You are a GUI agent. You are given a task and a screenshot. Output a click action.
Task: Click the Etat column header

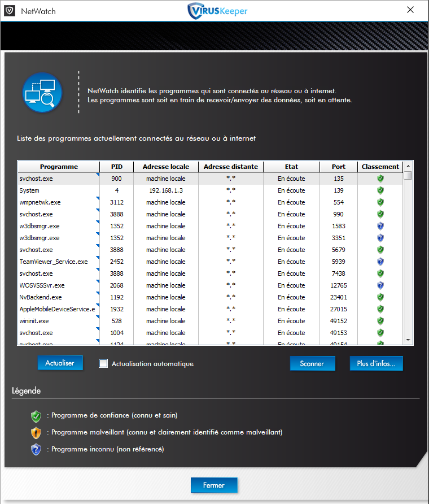[291, 167]
